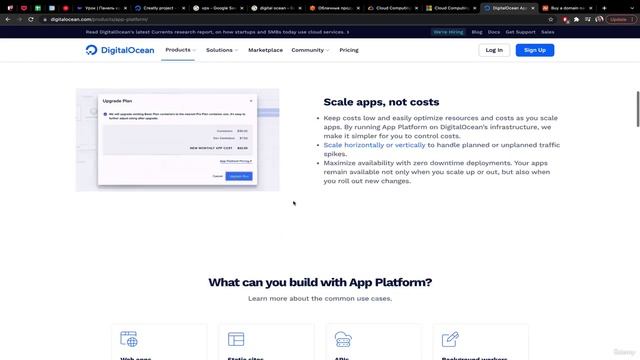Bookmark this page with the star icon
Viewport: 640px width, 360px height.
(551, 19)
